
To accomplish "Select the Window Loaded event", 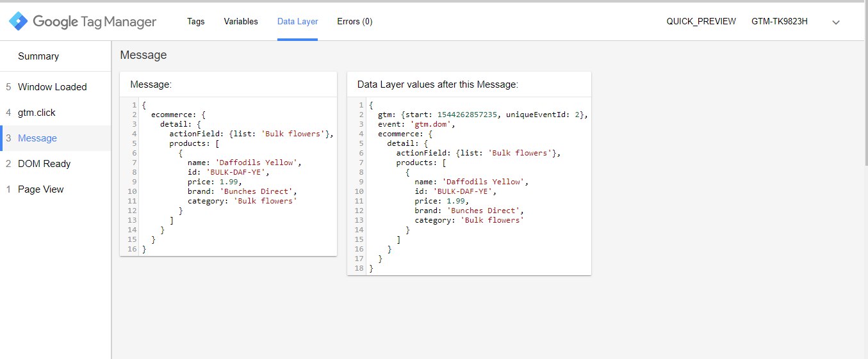I will pos(55,87).
